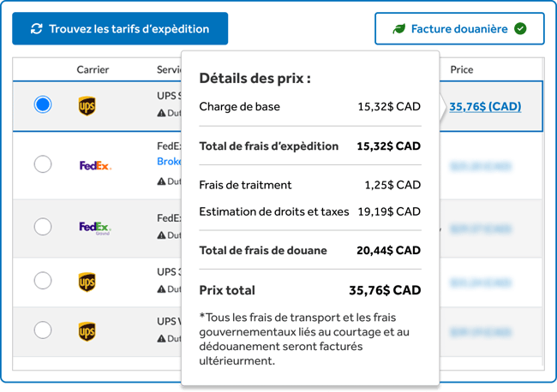The height and width of the screenshot is (392, 557).
Task: Open the 35,76$ (CAD) price link
Action: (485, 106)
